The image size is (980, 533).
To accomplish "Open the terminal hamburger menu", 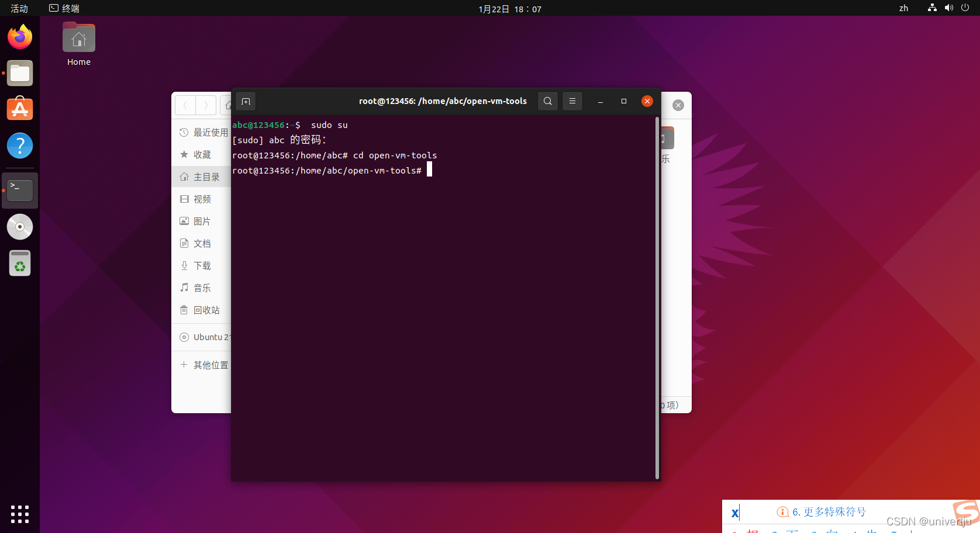I will coord(572,101).
